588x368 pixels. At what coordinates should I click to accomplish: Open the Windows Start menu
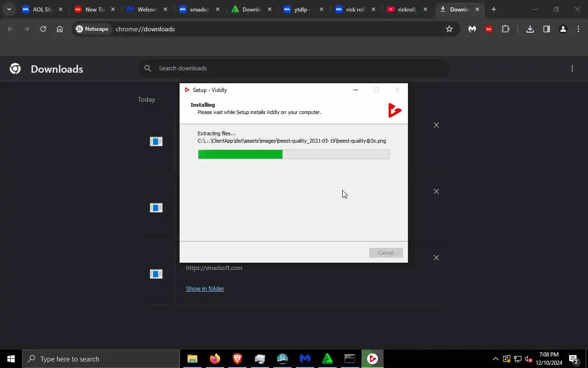[x=11, y=359]
